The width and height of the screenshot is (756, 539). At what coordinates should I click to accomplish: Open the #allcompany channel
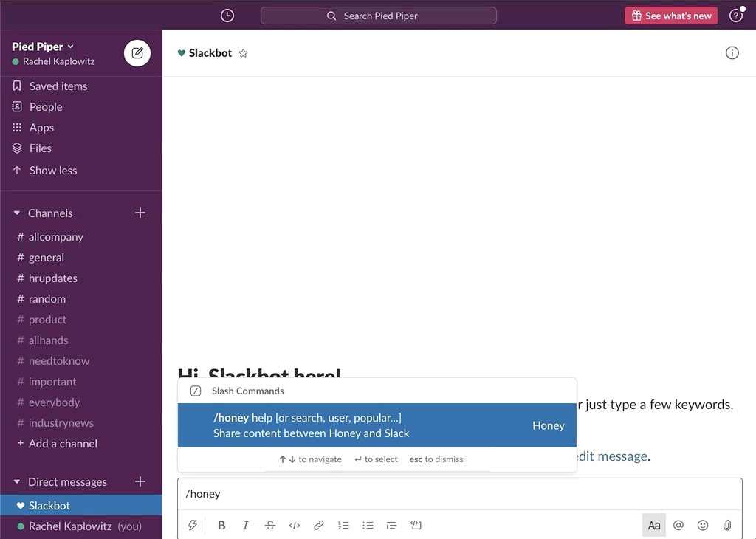click(81, 237)
